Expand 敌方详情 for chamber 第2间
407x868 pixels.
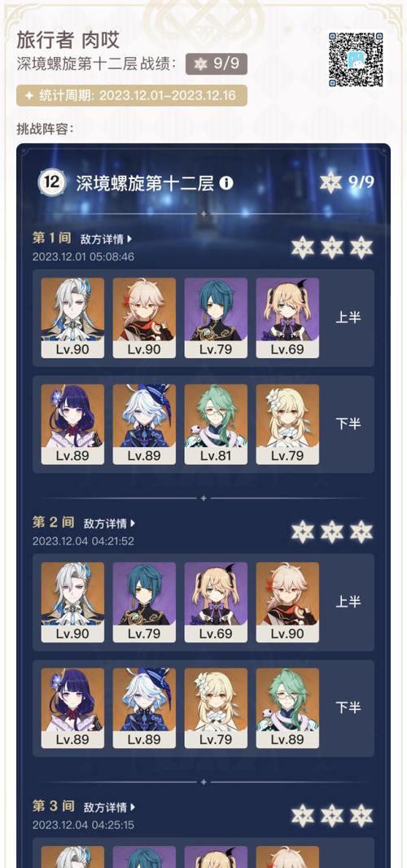pyautogui.click(x=110, y=523)
